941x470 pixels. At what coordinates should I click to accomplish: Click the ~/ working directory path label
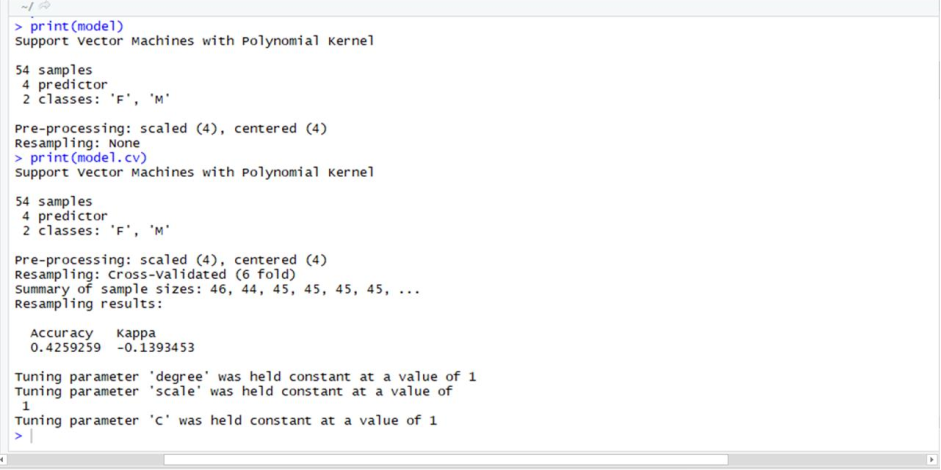[27, 7]
